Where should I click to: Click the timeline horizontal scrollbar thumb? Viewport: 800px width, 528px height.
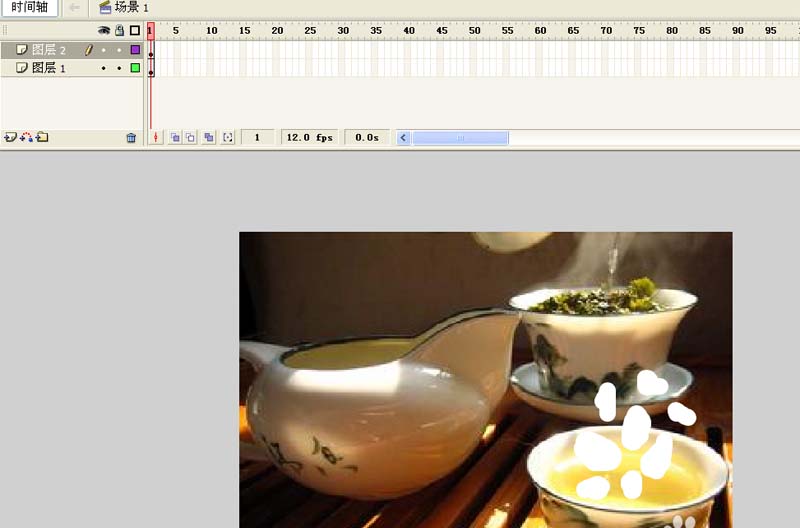point(460,138)
